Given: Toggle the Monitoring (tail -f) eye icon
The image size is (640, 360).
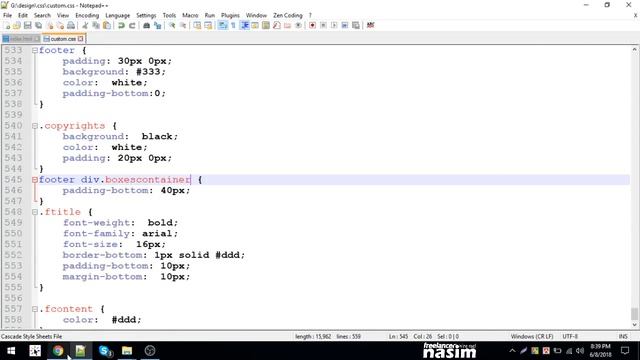Looking at the screenshot, I should [x=298, y=25].
